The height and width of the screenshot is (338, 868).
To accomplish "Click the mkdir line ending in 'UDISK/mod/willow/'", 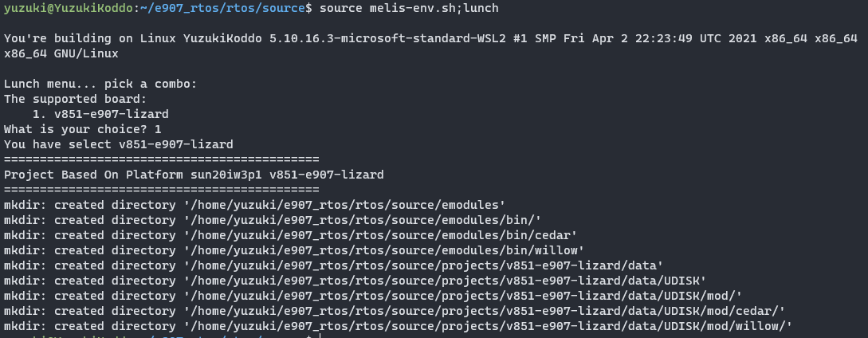I will [396, 326].
